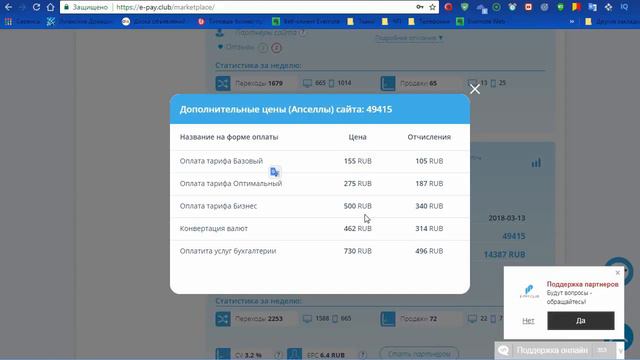The width and height of the screenshot is (640, 360).
Task: Click the 'Стать партнером' button at bottom
Action: 419,353
